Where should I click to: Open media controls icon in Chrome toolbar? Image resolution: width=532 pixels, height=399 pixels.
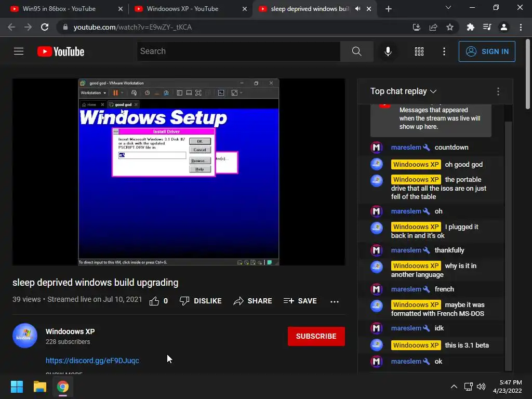(487, 27)
